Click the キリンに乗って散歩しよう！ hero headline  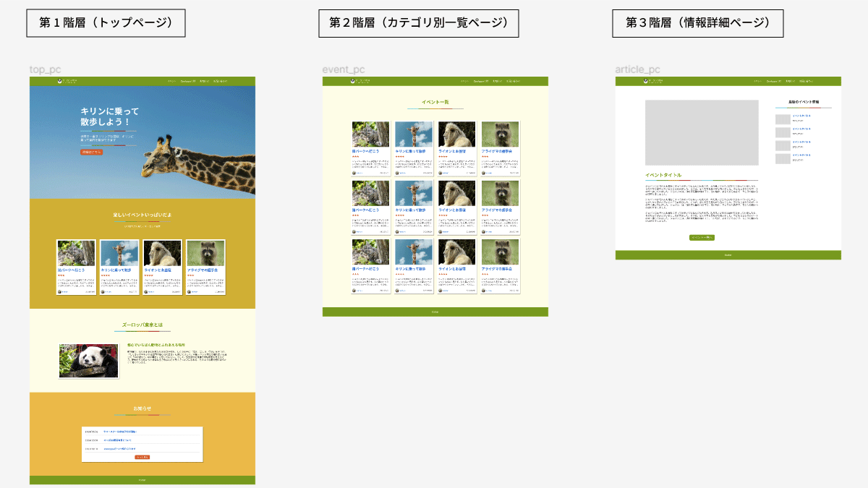[x=109, y=117]
